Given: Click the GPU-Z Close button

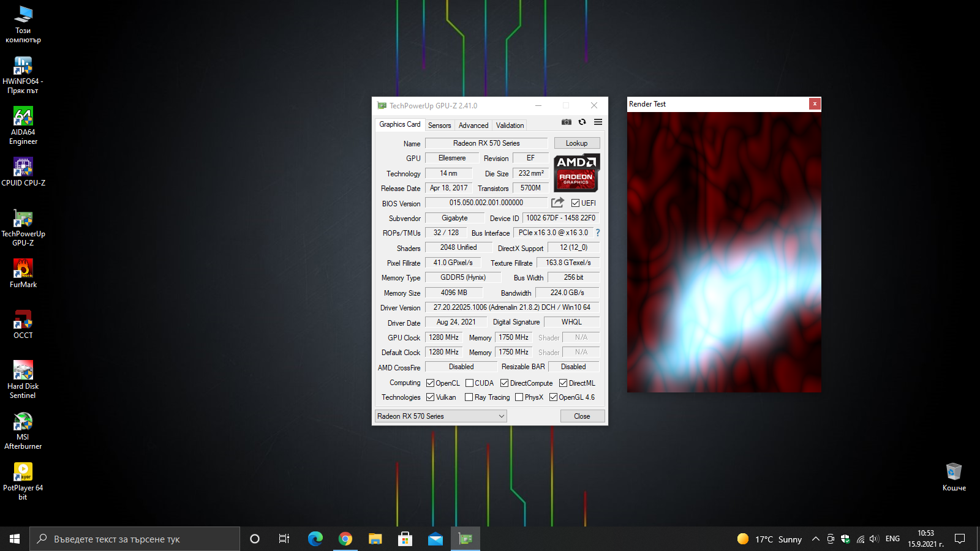Looking at the screenshot, I should [x=582, y=416].
